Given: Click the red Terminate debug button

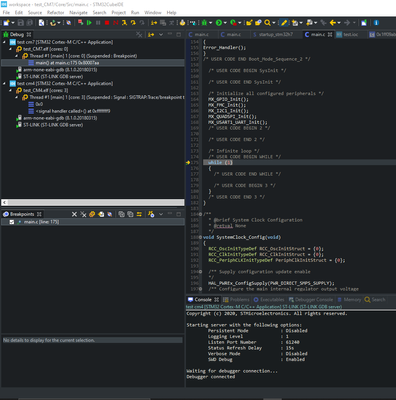Looking at the screenshot, I should [107, 23].
